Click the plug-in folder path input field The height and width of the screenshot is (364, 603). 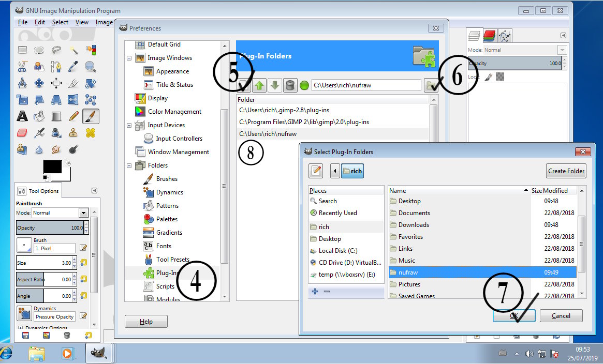click(x=366, y=85)
